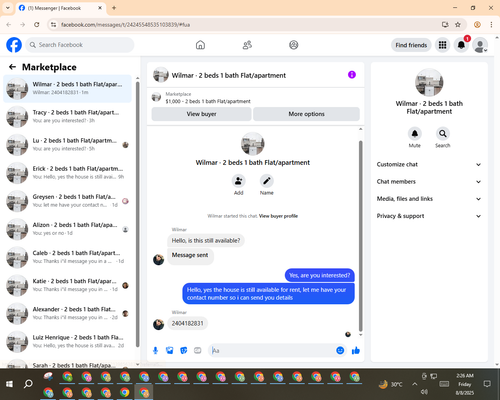The image size is (500, 400).
Task: Click the chat messages scrollbar
Action: [x=360, y=235]
